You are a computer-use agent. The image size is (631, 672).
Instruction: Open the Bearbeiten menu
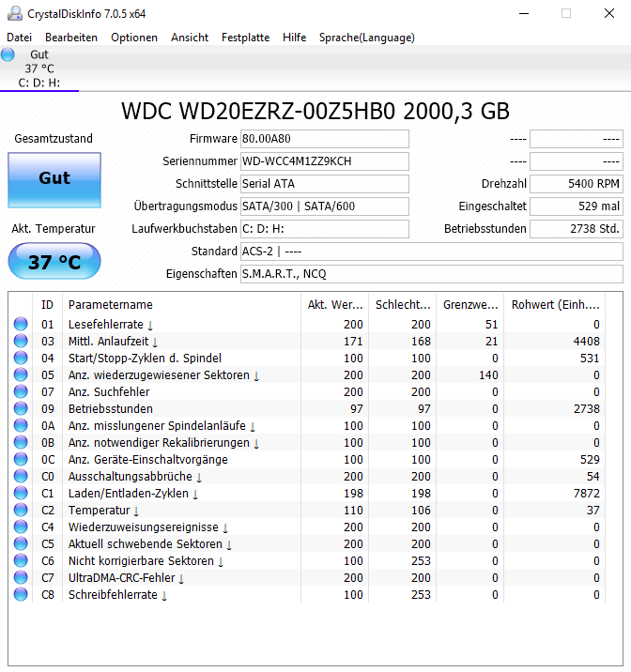pyautogui.click(x=71, y=38)
